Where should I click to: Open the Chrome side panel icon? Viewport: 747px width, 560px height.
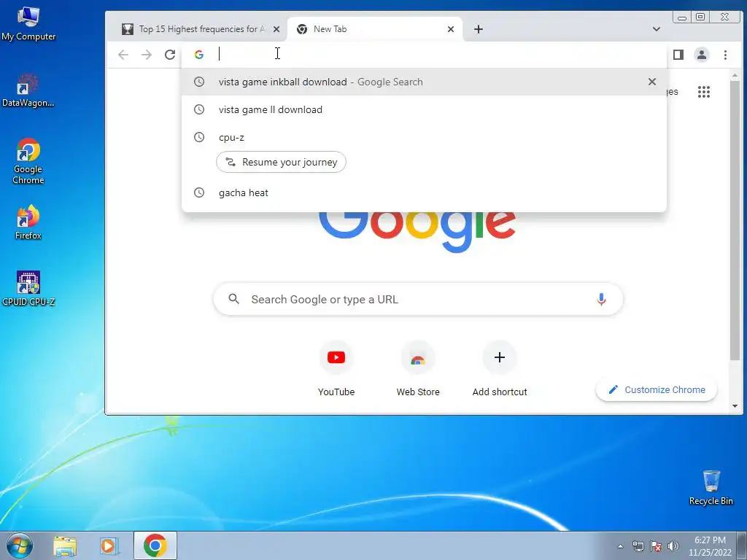(x=678, y=55)
